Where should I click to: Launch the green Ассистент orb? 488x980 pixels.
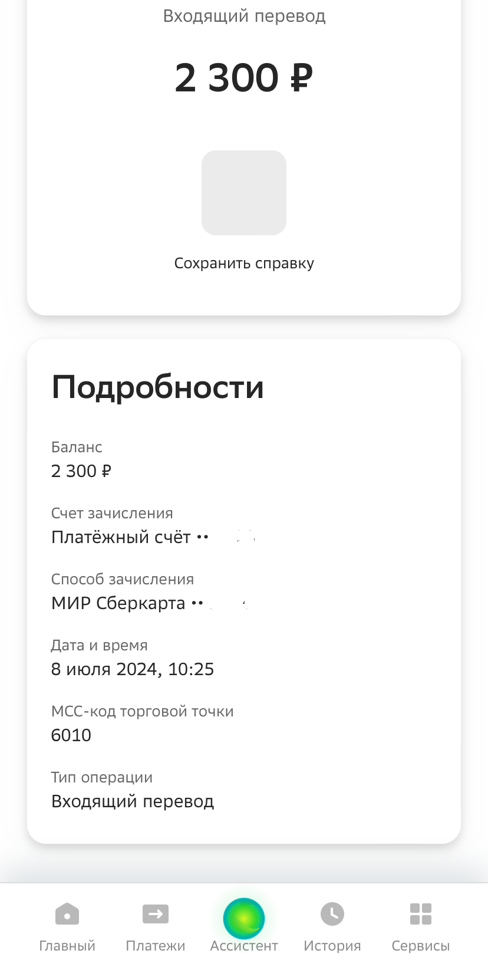(x=244, y=917)
